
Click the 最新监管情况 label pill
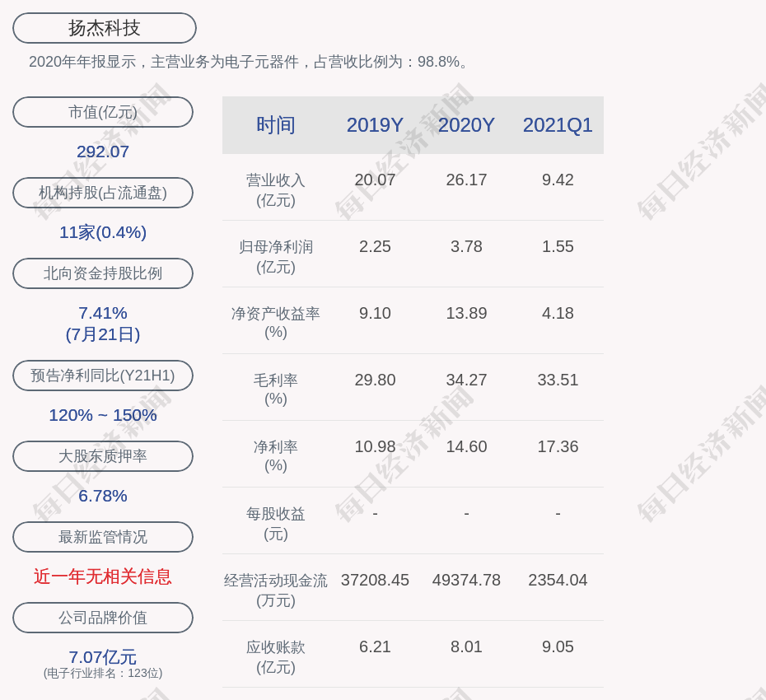[x=103, y=537]
